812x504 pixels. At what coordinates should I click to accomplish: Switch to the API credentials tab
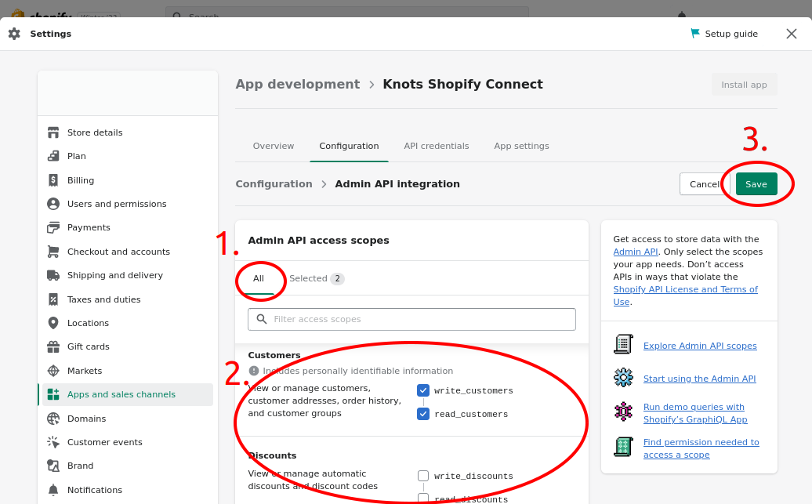tap(437, 146)
